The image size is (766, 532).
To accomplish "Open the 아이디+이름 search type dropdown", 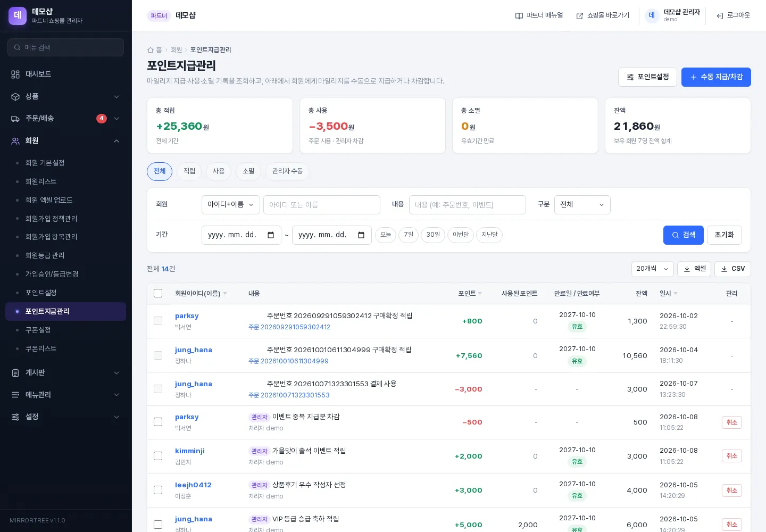I will coord(231,205).
